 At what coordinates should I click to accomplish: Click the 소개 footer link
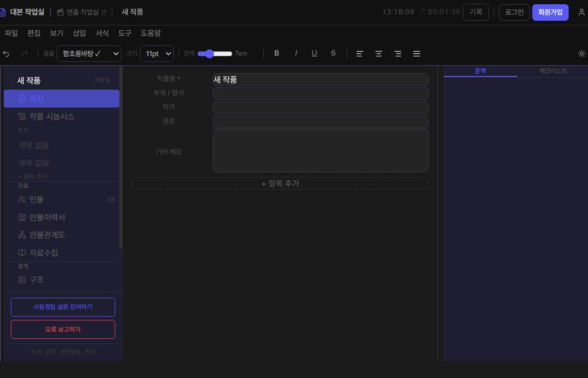pos(36,352)
